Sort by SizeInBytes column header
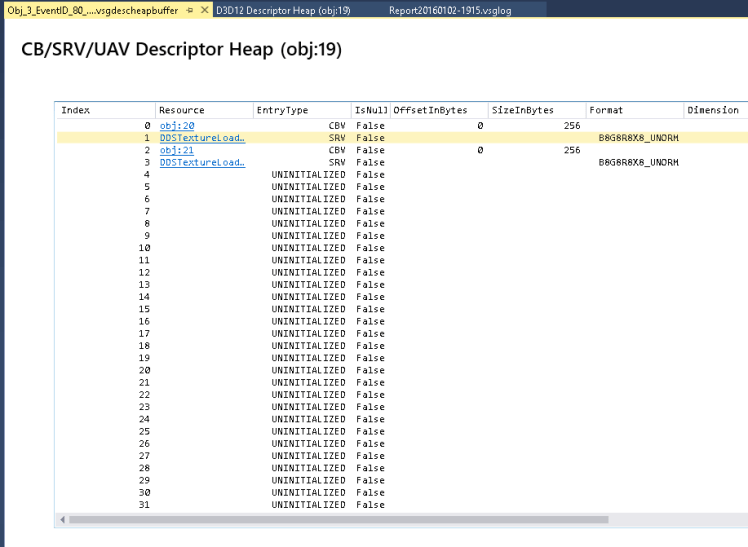Image resolution: width=748 pixels, height=547 pixels. 537,110
